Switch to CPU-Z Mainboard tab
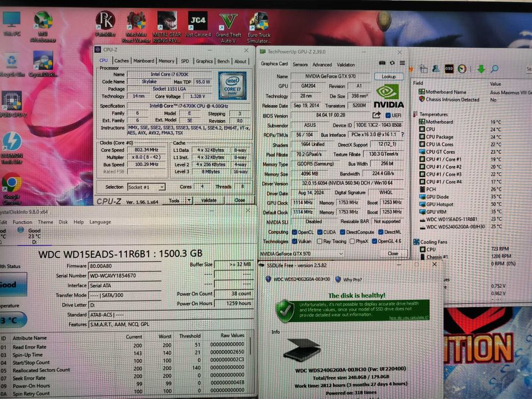This screenshot has height=399, width=532. coord(143,61)
